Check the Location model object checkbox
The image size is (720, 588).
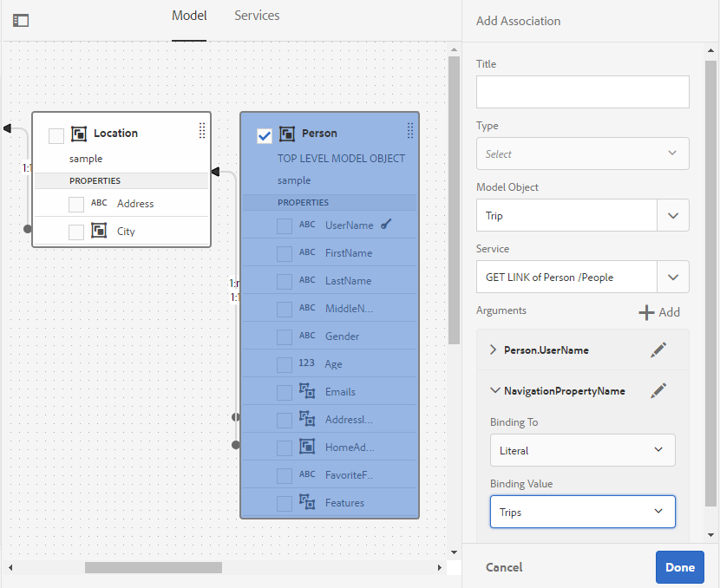point(56,135)
